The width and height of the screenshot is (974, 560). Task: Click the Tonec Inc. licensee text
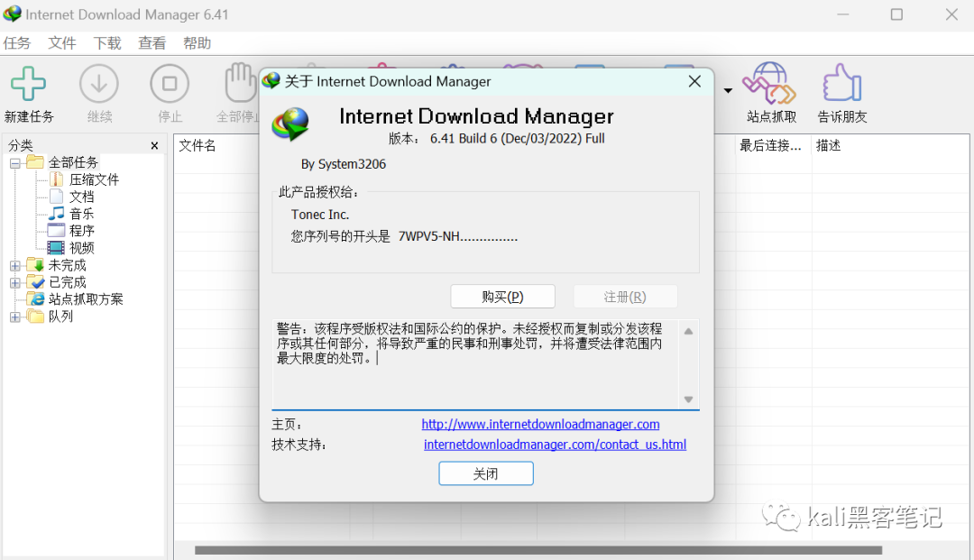tap(320, 215)
